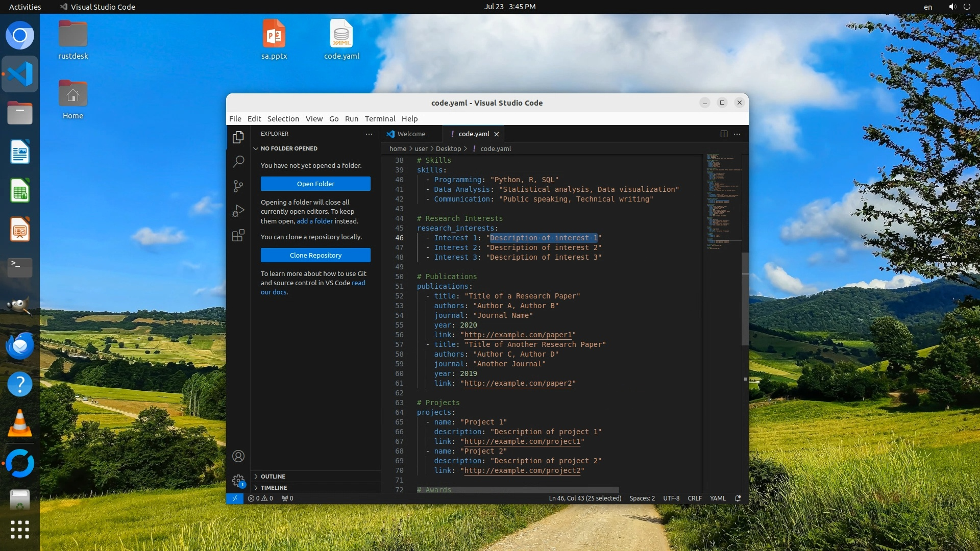Switch to the Welcome tab
Viewport: 980px width, 551px height.
coord(411,134)
